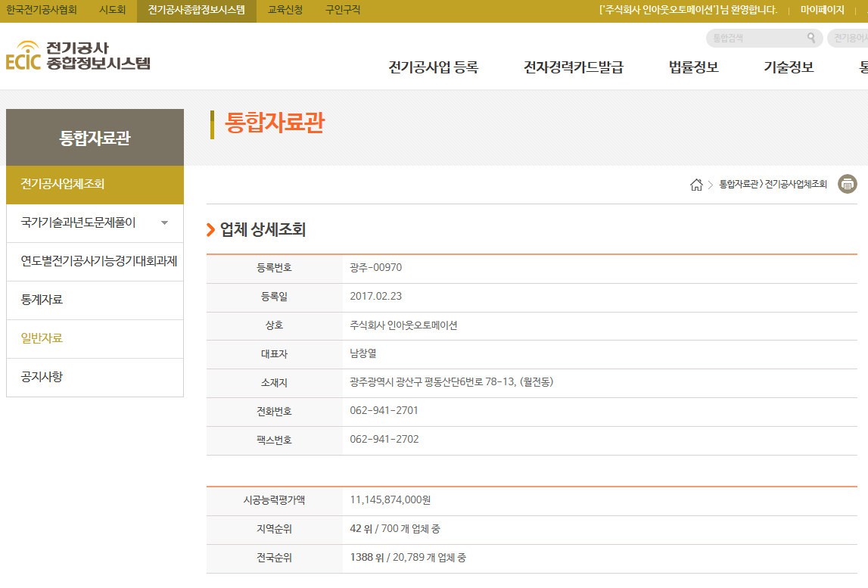Click amount 11,145,874,000원
The height and width of the screenshot is (588, 868).
[390, 500]
